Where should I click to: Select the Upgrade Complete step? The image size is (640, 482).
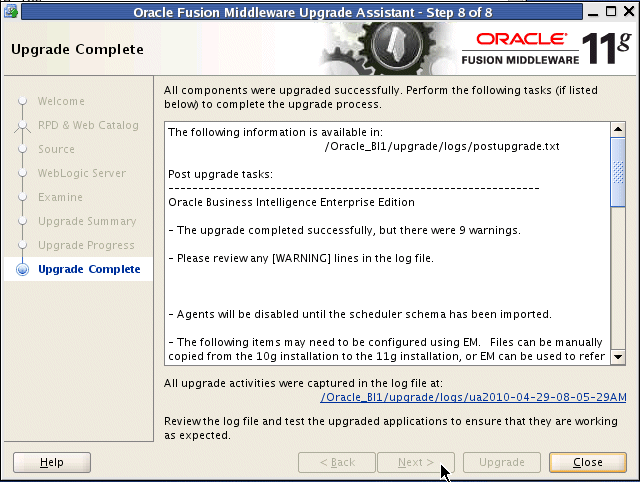coord(89,269)
